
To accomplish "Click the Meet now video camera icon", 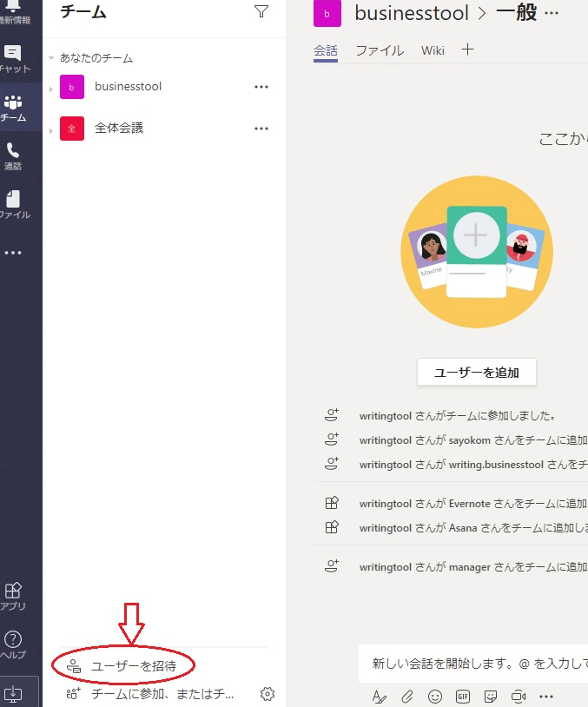I will coord(519,696).
